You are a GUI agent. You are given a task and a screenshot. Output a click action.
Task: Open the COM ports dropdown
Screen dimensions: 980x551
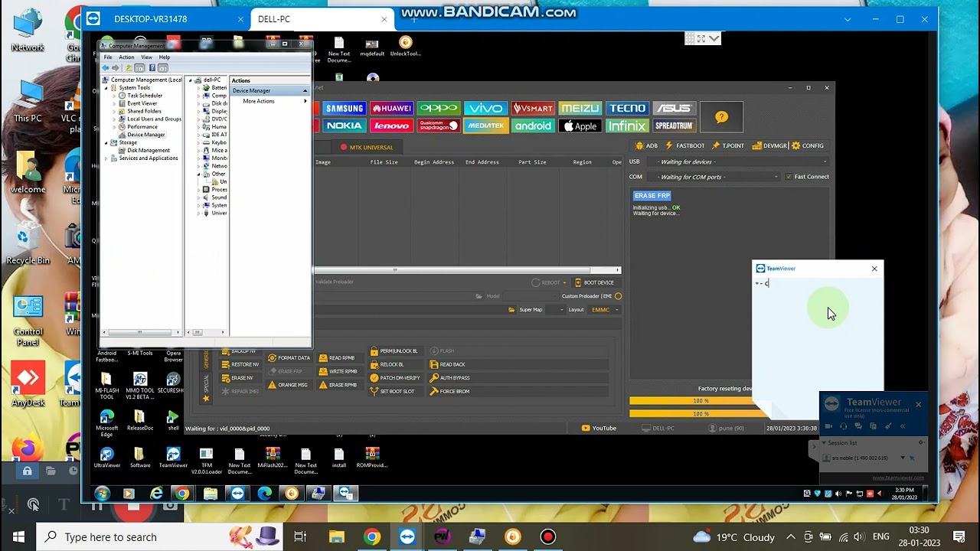point(713,177)
